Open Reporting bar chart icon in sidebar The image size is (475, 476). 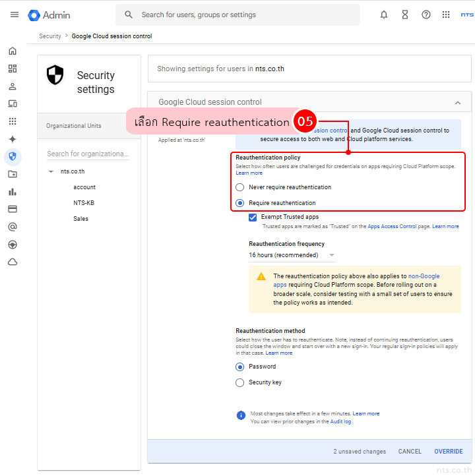click(x=13, y=192)
